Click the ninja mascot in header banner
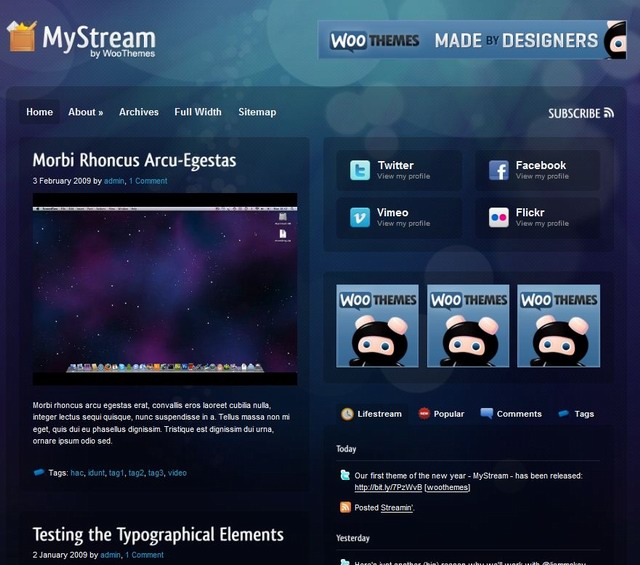The image size is (640, 565). pyautogui.click(x=616, y=41)
